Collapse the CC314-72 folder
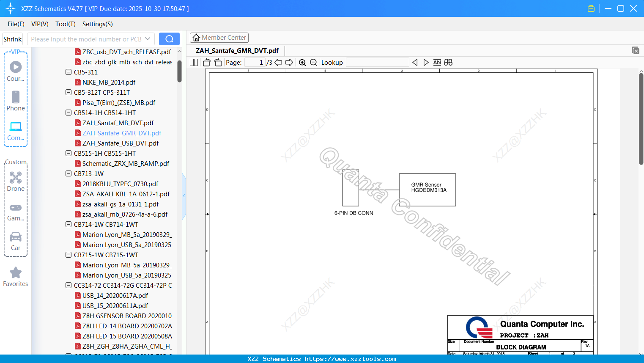 [x=69, y=285]
